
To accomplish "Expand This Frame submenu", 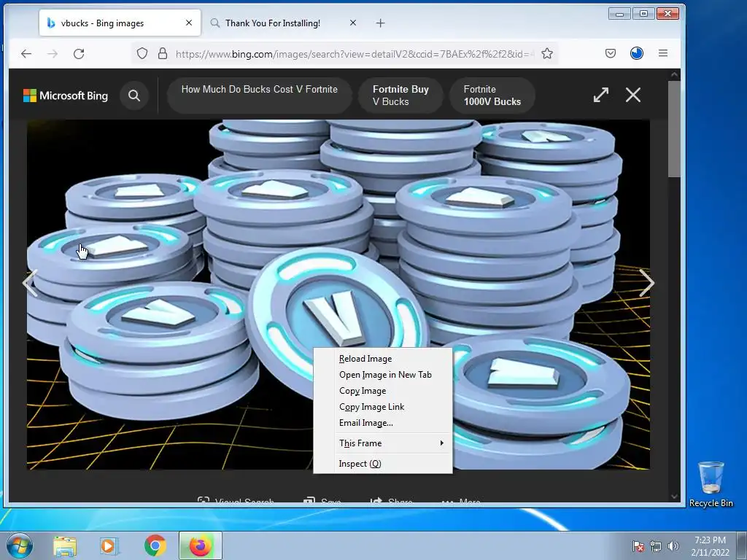I will coord(382,443).
